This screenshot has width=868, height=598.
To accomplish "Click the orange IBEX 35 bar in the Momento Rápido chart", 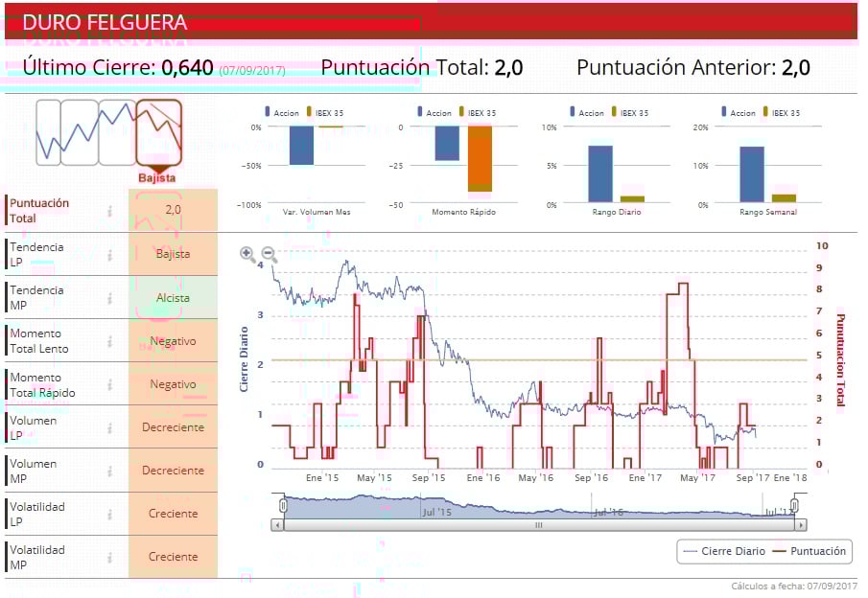I will point(480,159).
